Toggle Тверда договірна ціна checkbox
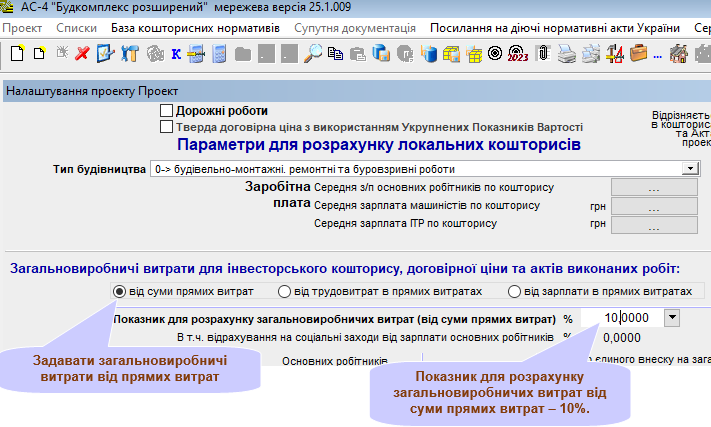 coord(166,127)
